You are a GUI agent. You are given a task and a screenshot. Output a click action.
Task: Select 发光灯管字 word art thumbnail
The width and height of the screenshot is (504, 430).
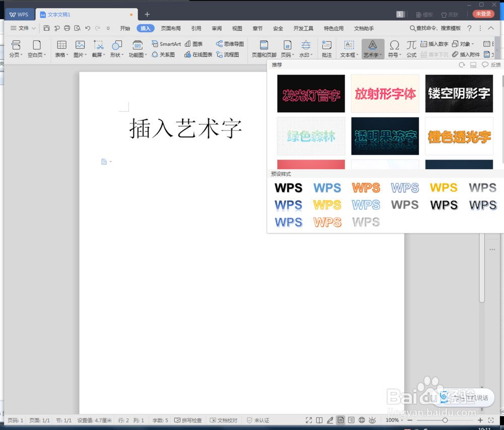pyautogui.click(x=311, y=94)
